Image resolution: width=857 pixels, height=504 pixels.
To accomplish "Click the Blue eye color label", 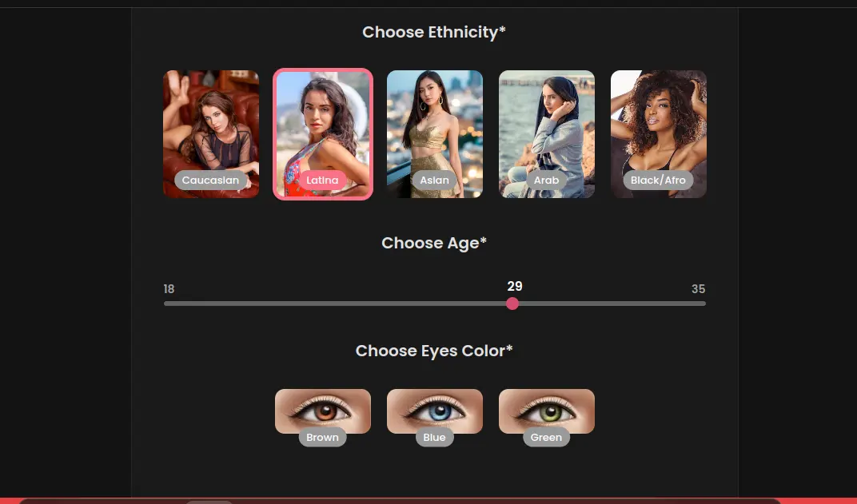I will click(x=435, y=438).
